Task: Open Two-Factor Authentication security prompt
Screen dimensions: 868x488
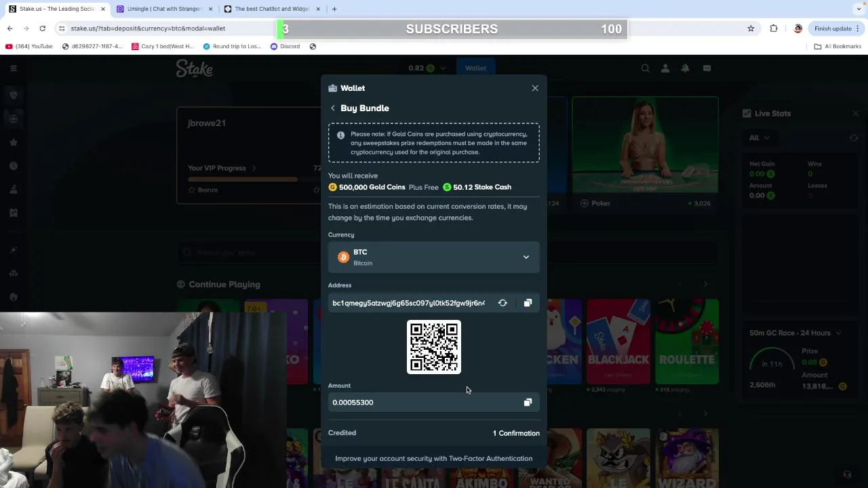Action: (434, 459)
